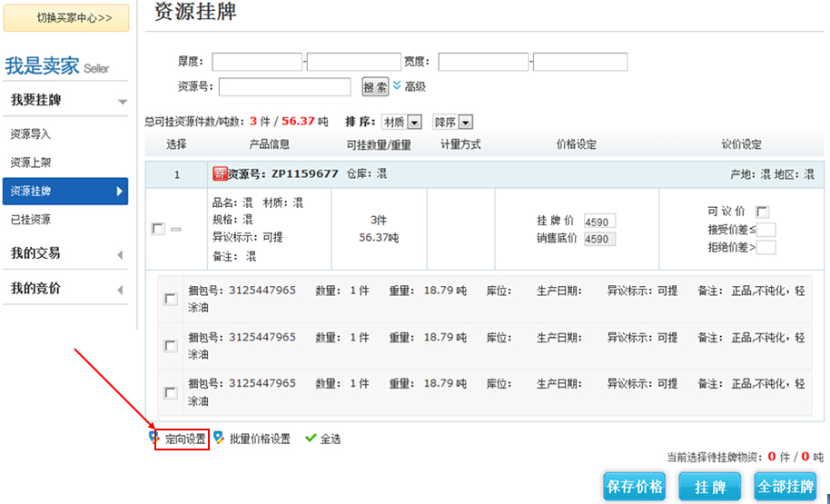Click the arrow icon beside 我的交易
Image resolution: width=830 pixels, height=504 pixels.
(121, 254)
